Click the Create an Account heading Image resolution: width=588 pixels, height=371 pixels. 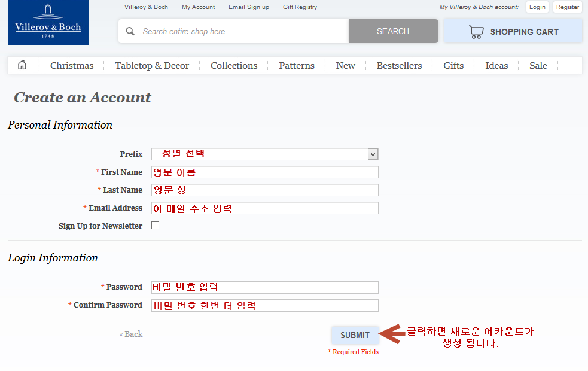[82, 98]
